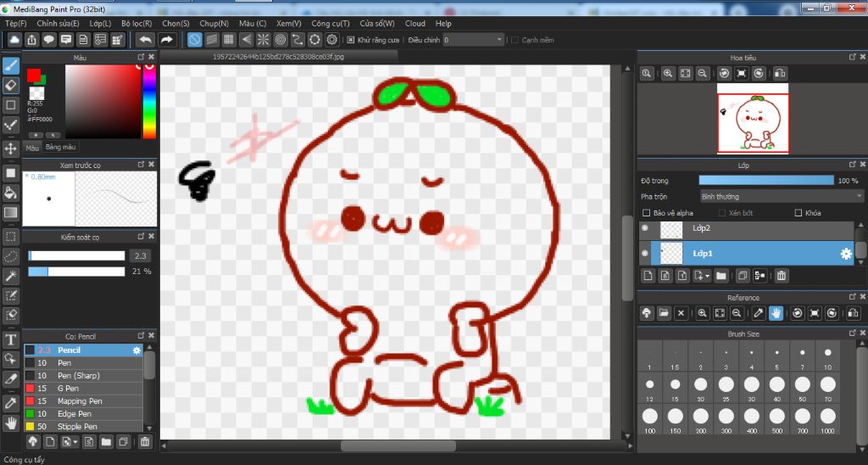The width and height of the screenshot is (868, 465).
Task: Float the Lớp layers panel
Action: coord(853,165)
